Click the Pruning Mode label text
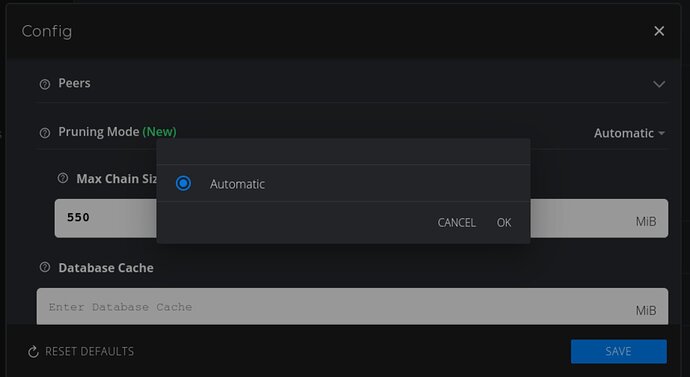The width and height of the screenshot is (690, 377). 99,132
